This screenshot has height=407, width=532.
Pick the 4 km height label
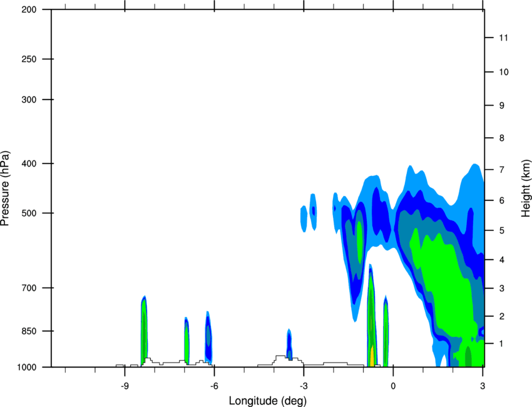tap(502, 260)
